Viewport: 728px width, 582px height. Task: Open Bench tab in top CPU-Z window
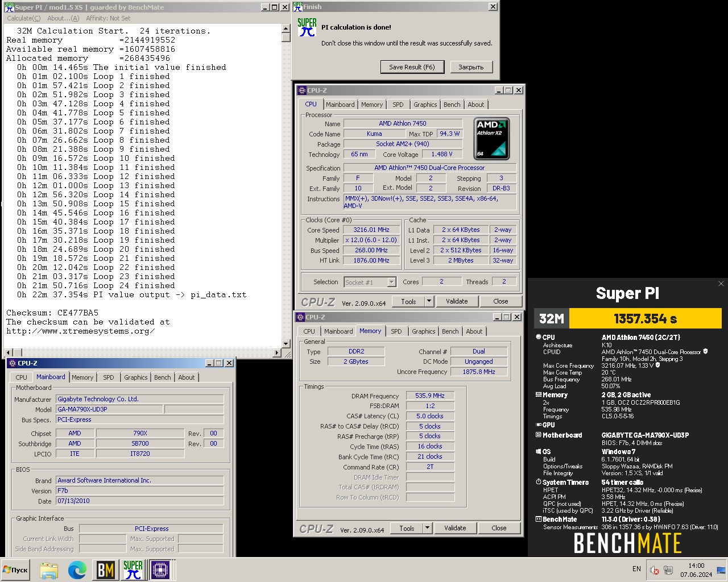[452, 105]
